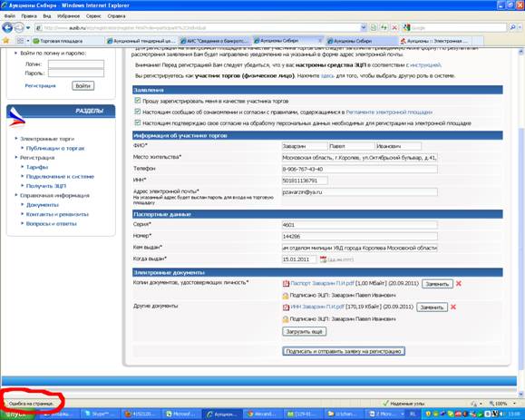
Task: Click the Пароль input field
Action: pyautogui.click(x=76, y=73)
